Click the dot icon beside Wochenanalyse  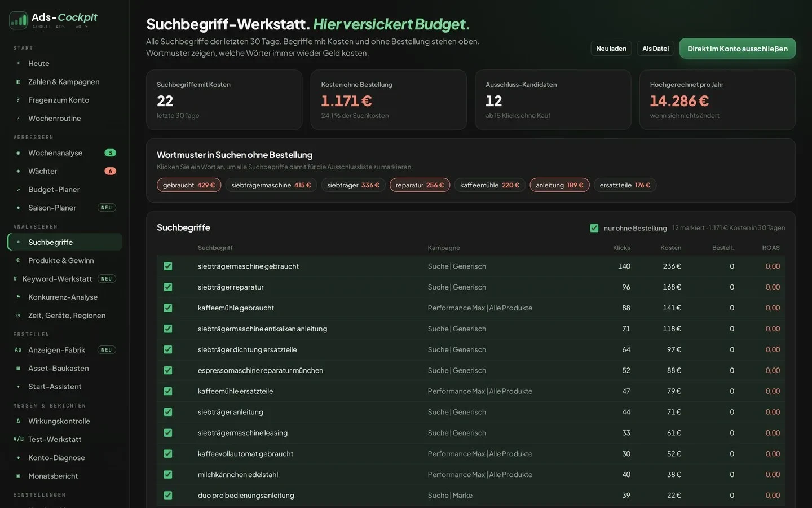[18, 153]
